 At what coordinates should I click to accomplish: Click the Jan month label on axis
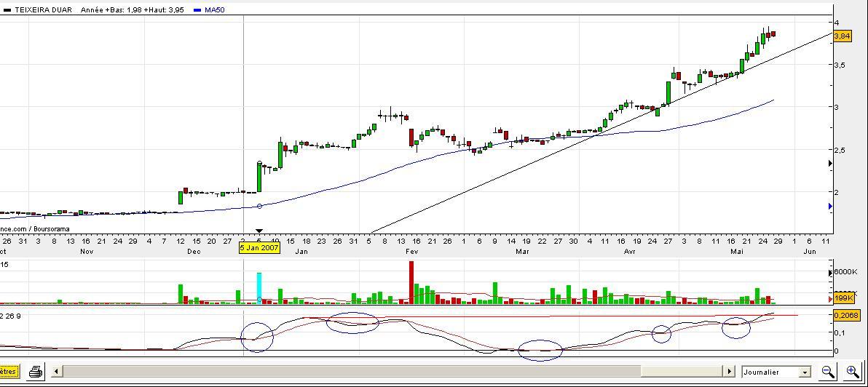(301, 252)
